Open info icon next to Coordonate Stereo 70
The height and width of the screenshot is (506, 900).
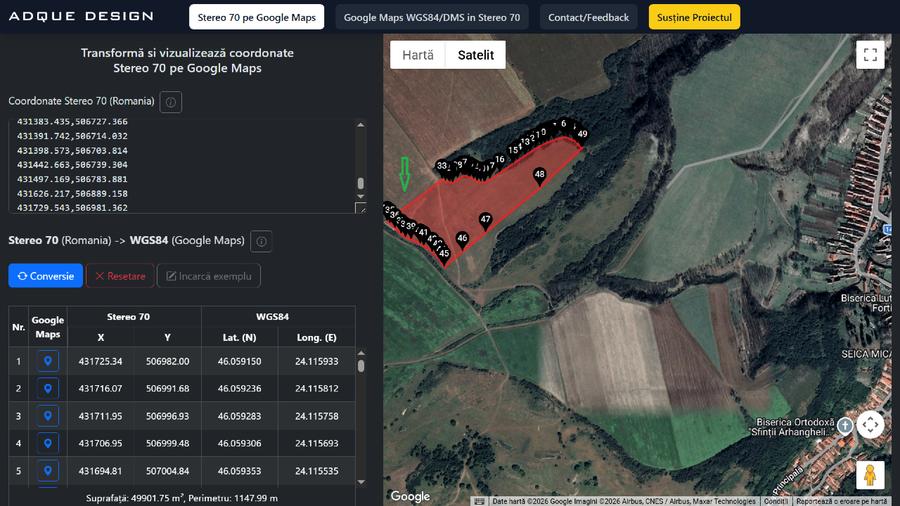click(171, 102)
